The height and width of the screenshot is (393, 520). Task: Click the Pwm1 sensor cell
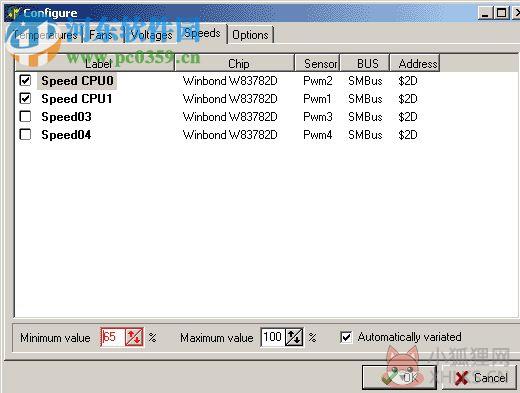317,99
